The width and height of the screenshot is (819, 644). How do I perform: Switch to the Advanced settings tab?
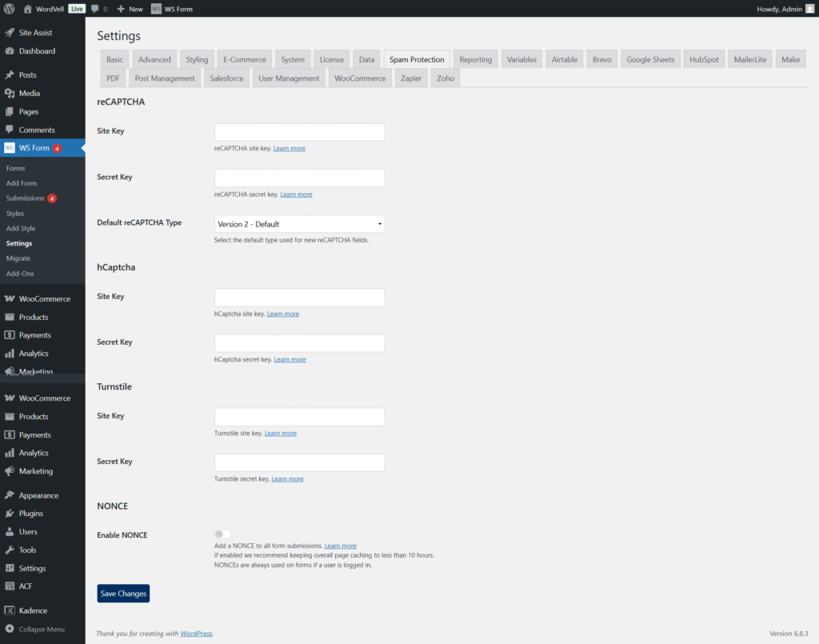[x=154, y=60]
